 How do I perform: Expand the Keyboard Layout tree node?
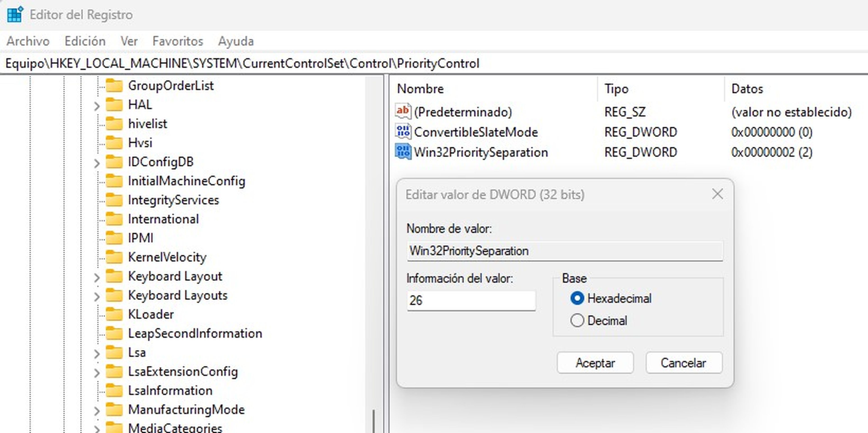[x=97, y=278]
